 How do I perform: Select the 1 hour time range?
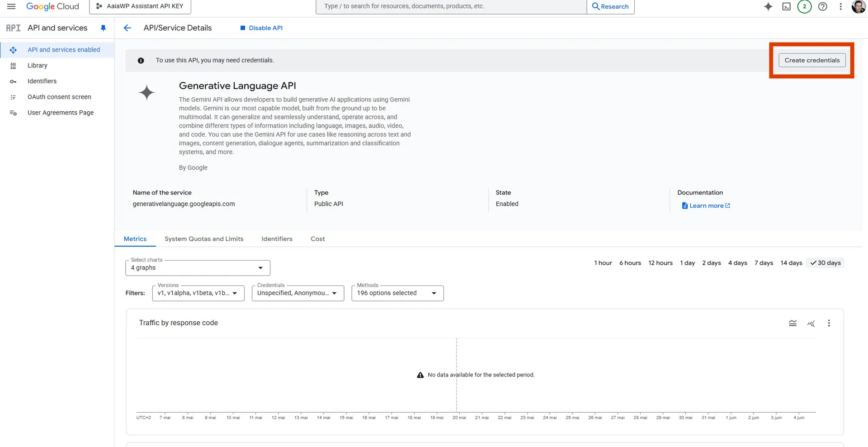603,263
